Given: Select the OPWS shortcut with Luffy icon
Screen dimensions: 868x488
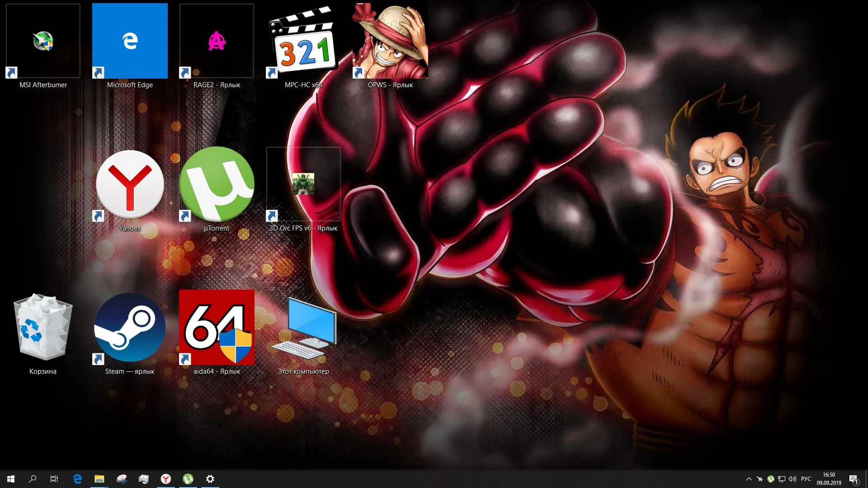Looking at the screenshot, I should (x=390, y=45).
